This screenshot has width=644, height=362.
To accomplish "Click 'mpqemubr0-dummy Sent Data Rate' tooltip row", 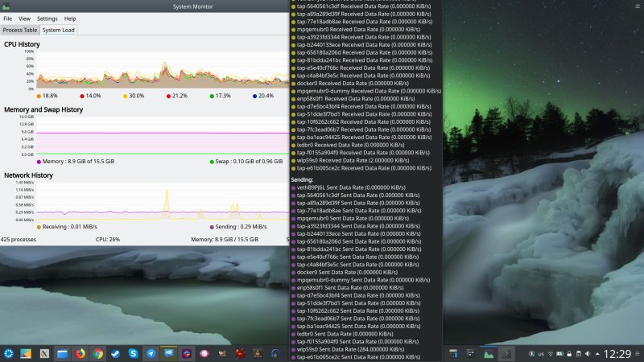I will 360,280.
